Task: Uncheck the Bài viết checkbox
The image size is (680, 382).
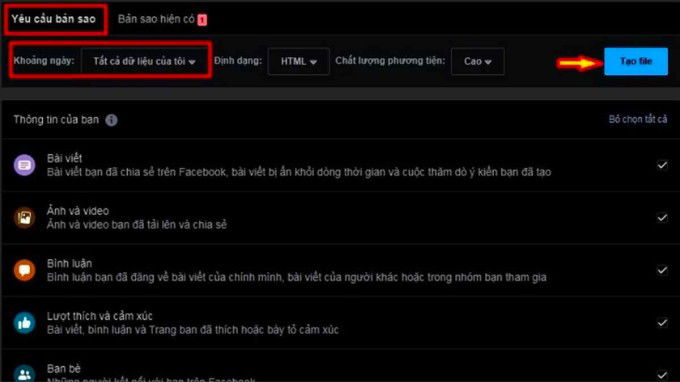Action: [x=662, y=165]
